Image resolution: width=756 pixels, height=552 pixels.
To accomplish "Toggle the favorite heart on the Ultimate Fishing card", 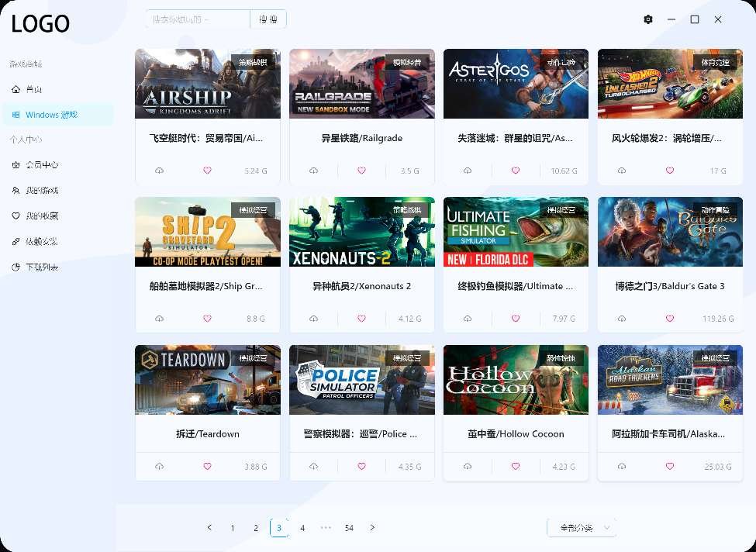I will [516, 319].
